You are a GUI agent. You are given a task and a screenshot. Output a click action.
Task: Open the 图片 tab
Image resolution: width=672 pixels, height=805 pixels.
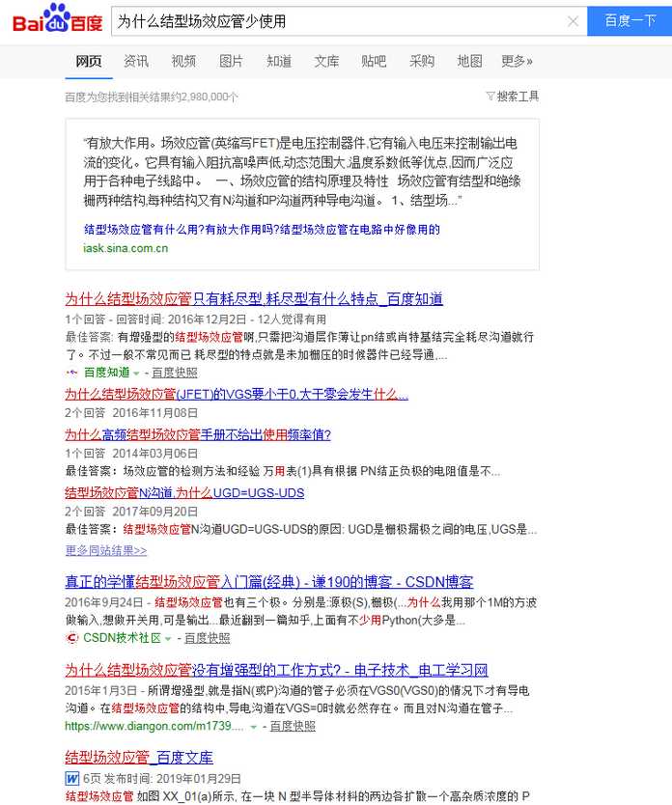tap(231, 61)
